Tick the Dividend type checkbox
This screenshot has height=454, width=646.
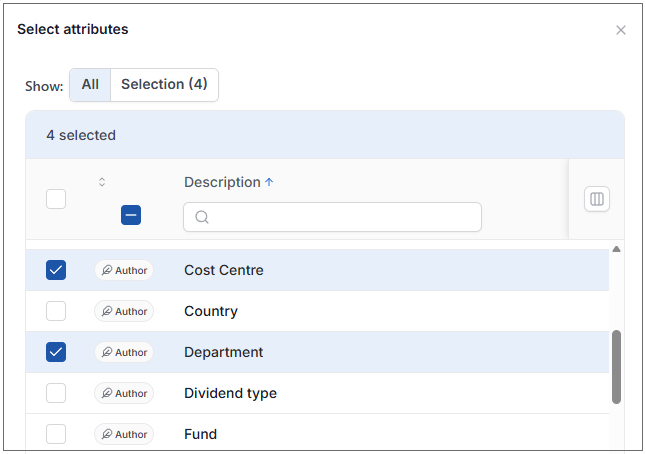[56, 393]
